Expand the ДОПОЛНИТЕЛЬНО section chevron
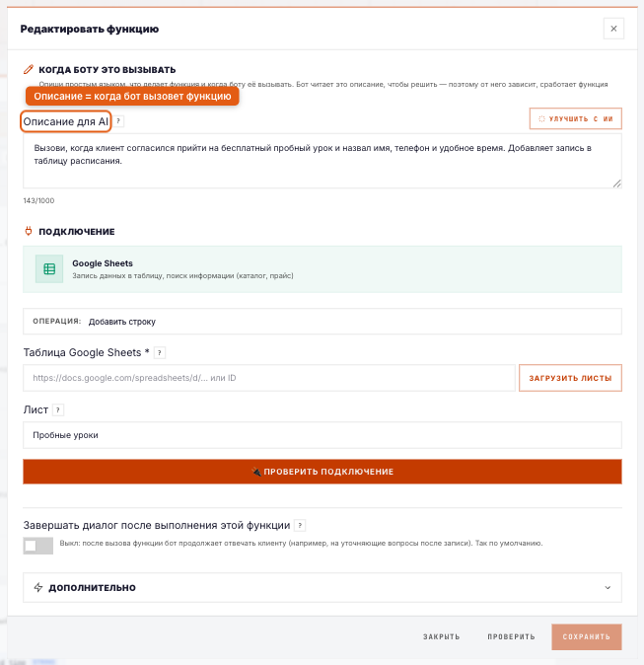 click(608, 587)
